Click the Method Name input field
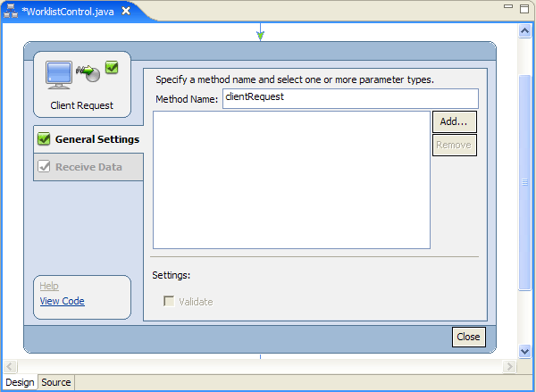The height and width of the screenshot is (392, 536). pyautogui.click(x=350, y=99)
